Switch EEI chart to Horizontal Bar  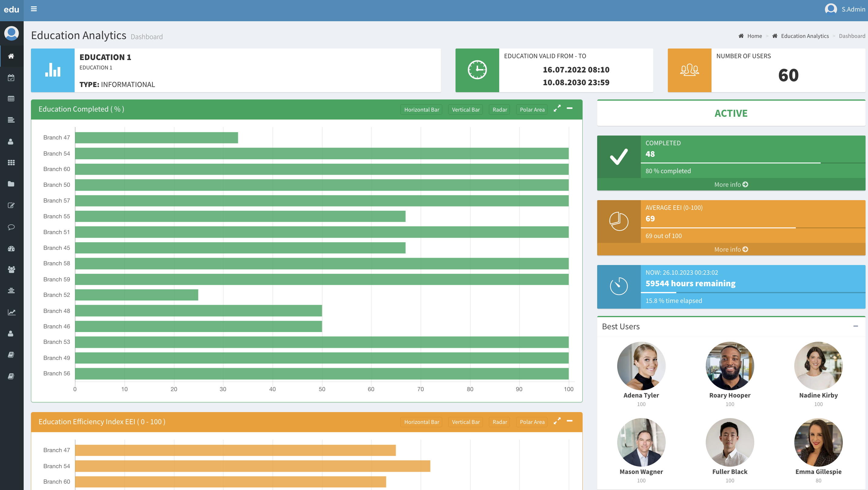click(x=422, y=422)
